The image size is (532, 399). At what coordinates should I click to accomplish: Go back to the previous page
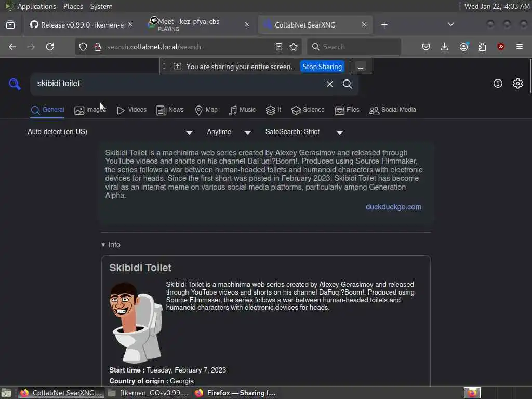tap(12, 47)
